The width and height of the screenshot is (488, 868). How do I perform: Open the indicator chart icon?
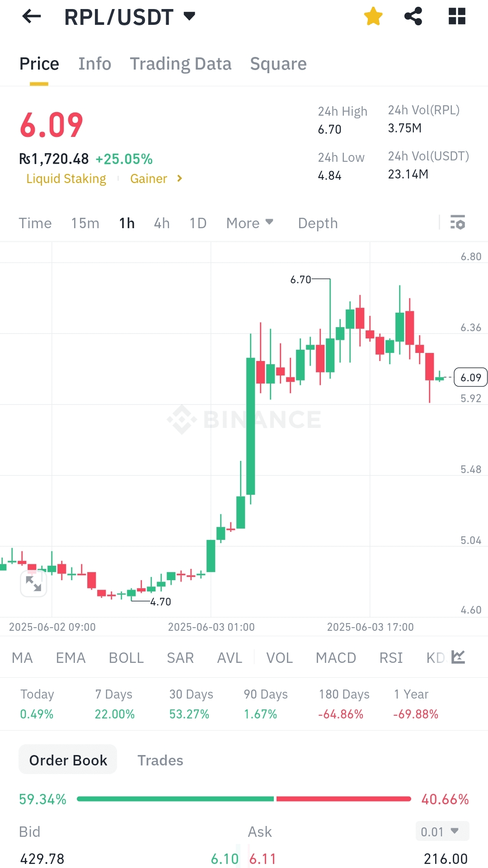pos(458,657)
